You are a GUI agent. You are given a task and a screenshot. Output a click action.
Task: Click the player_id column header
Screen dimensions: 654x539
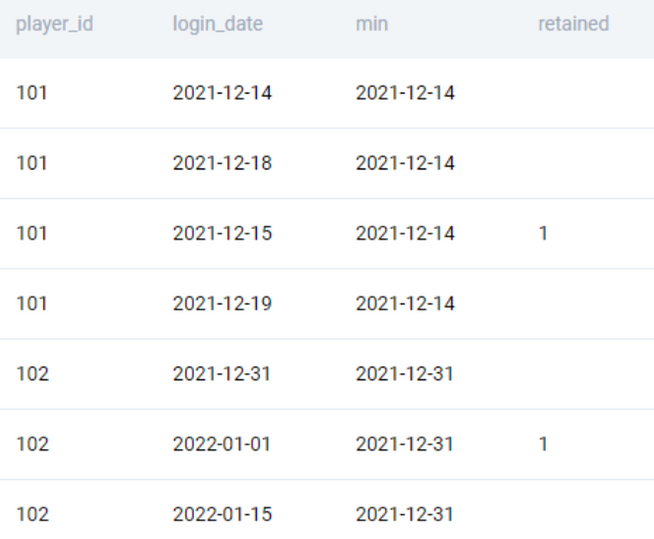point(54,24)
